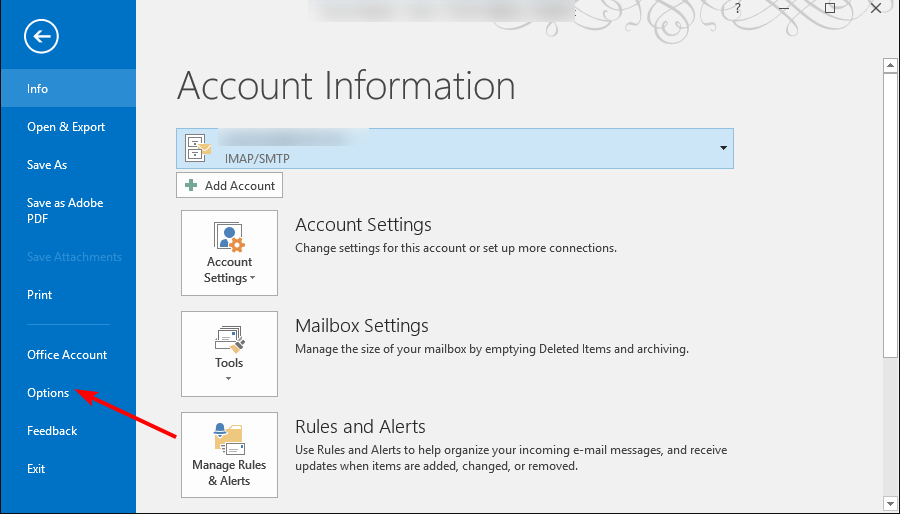Click the Account Settings heading text
This screenshot has width=900, height=514.
(x=363, y=224)
